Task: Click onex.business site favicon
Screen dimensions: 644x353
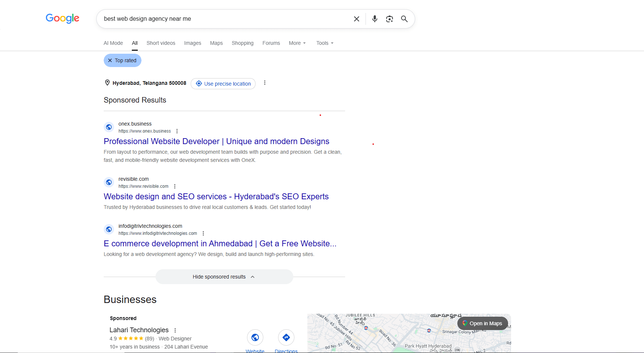Action: [109, 127]
